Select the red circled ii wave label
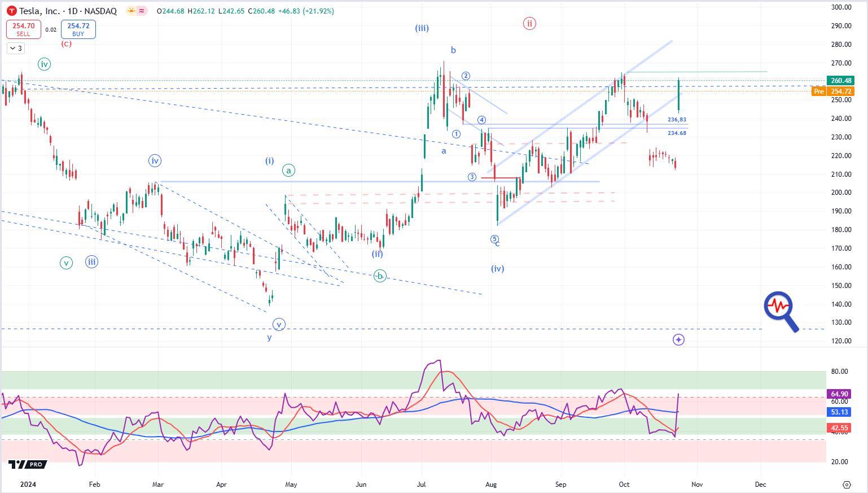Screen dimensions: 868x493 coord(529,23)
